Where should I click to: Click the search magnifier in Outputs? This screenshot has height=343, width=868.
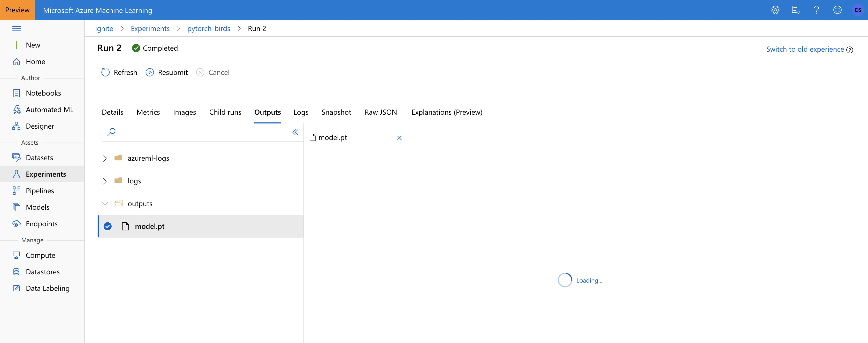(111, 132)
